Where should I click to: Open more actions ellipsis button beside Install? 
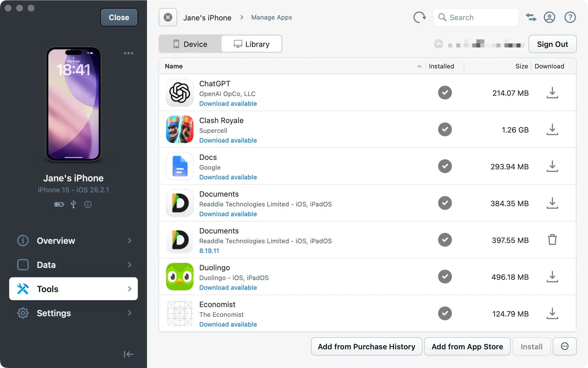[564, 346]
